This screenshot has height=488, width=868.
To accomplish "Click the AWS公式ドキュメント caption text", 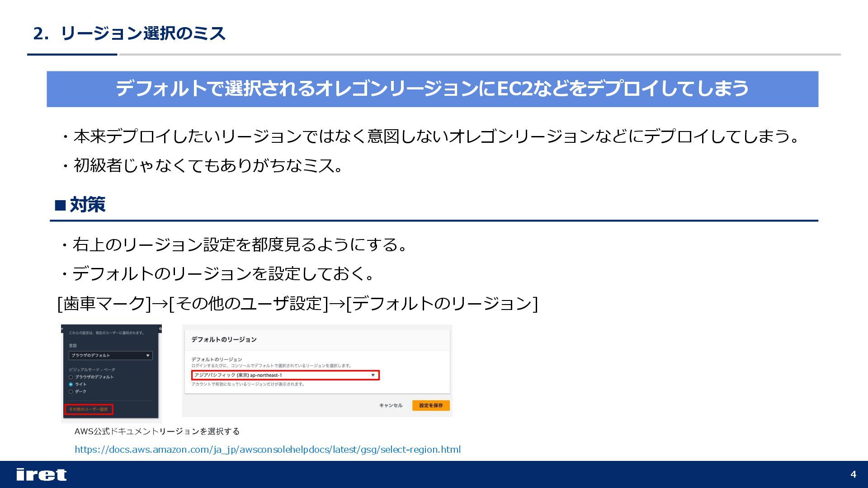I will click(157, 432).
